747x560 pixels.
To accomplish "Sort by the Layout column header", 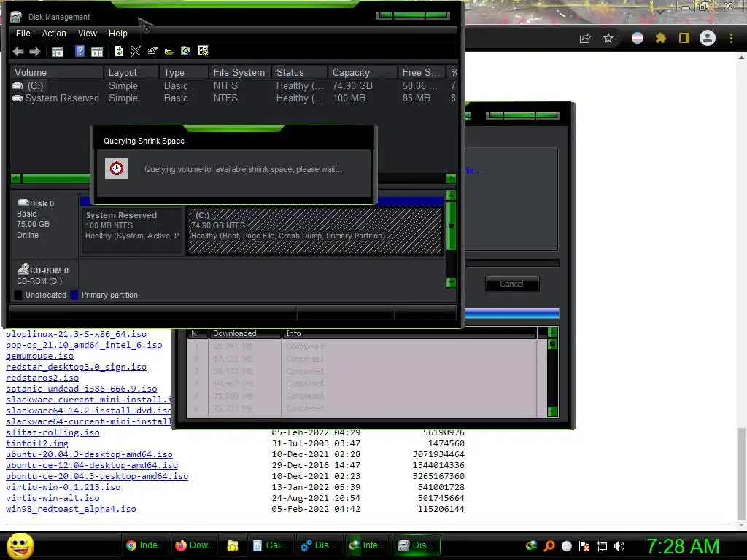I will click(x=131, y=72).
